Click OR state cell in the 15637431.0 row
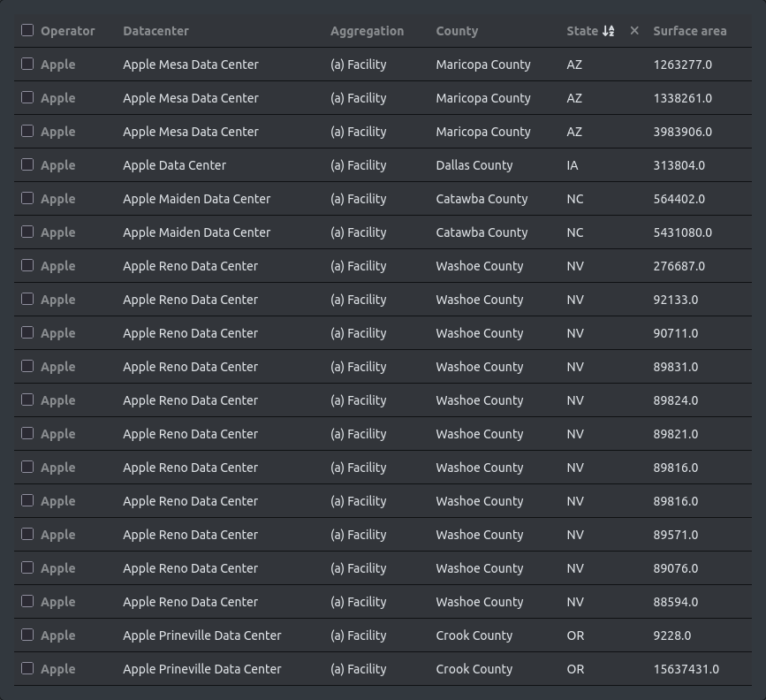Screen dimensions: 766x700 (x=575, y=669)
